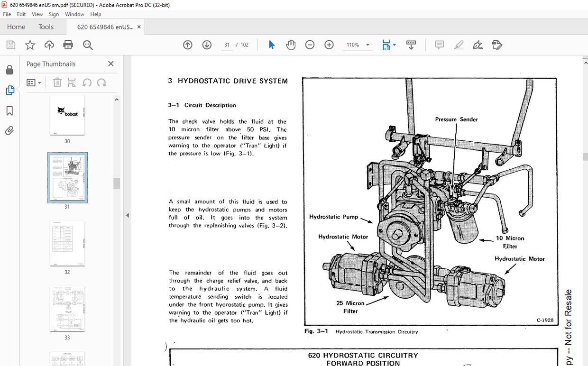Screen dimensions: 588x366
Task: Toggle the Bookmarks sidebar panel
Action: pos(10,110)
